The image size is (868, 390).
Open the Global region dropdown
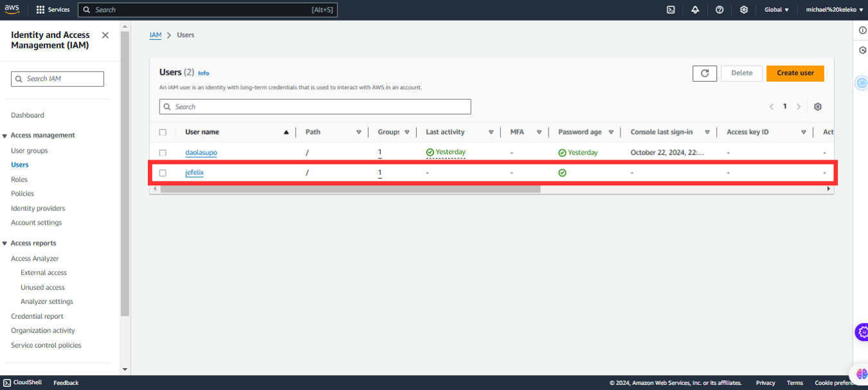777,10
